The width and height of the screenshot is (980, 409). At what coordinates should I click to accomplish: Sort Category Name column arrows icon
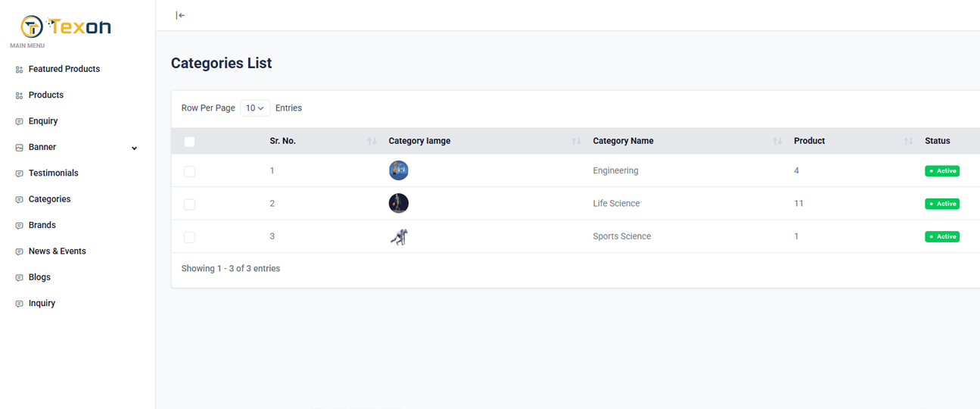(777, 142)
